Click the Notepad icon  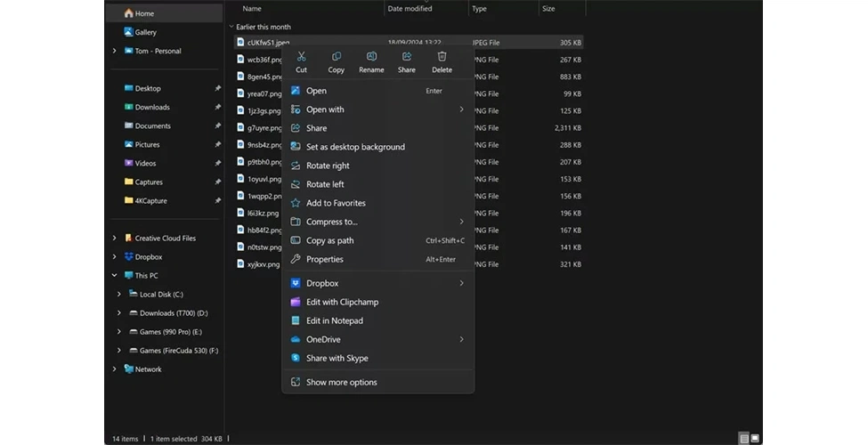click(x=296, y=320)
